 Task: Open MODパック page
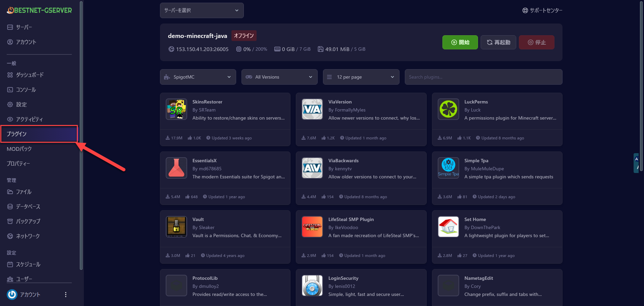pos(19,149)
